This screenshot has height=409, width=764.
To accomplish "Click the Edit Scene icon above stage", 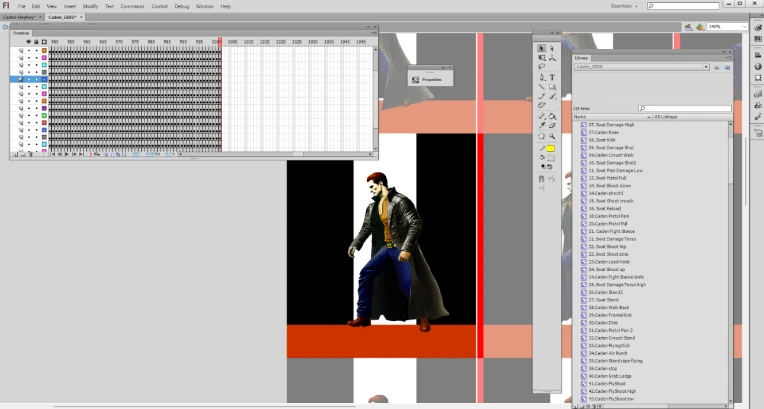I will click(688, 27).
